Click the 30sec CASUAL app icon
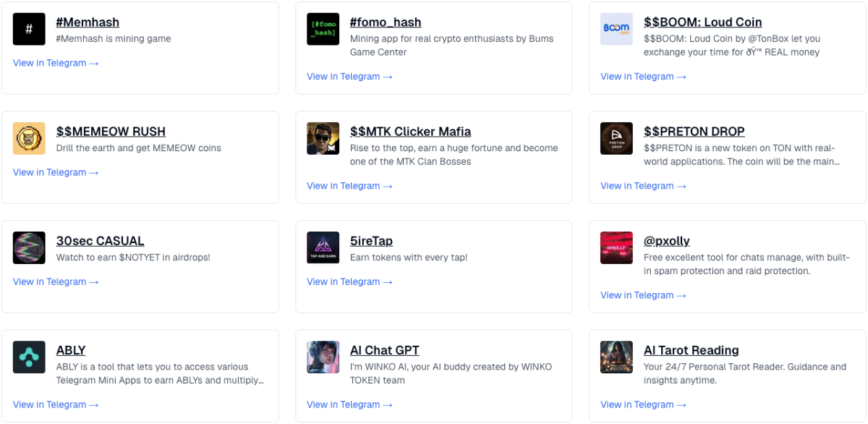The image size is (868, 424). point(29,247)
